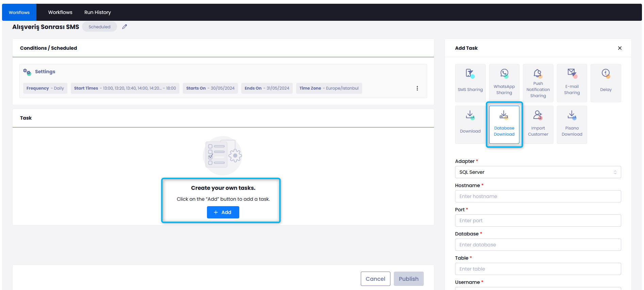644x290 pixels.
Task: Select the E-mail Sharing task icon
Action: (x=572, y=83)
